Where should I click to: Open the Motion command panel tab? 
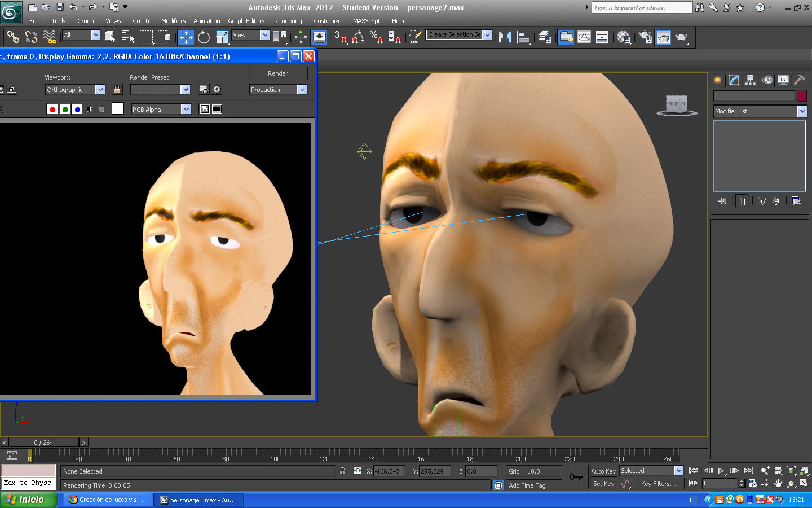pos(767,80)
